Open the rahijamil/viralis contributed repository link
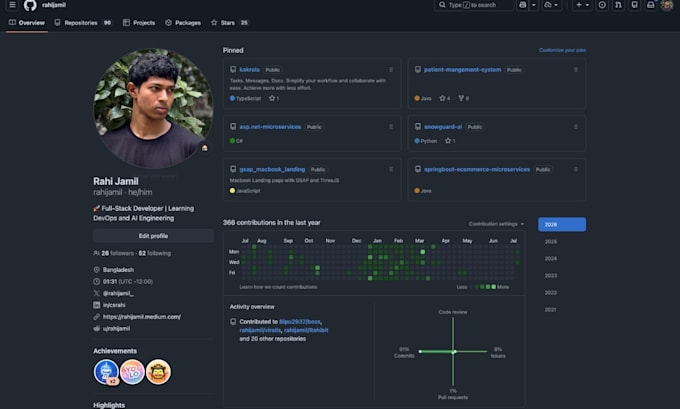This screenshot has height=409, width=680. [260, 330]
